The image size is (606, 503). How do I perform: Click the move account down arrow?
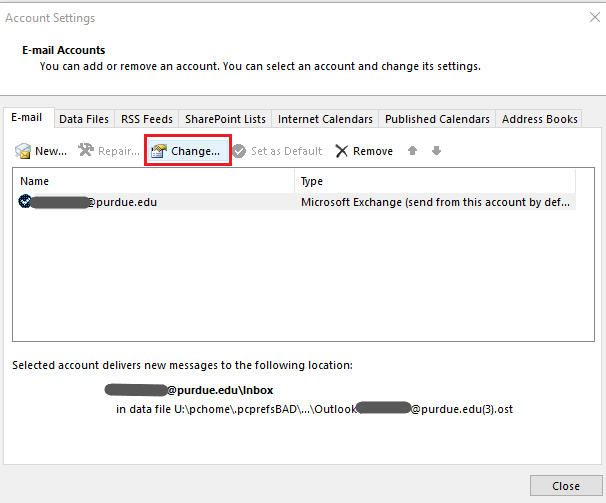coord(436,151)
